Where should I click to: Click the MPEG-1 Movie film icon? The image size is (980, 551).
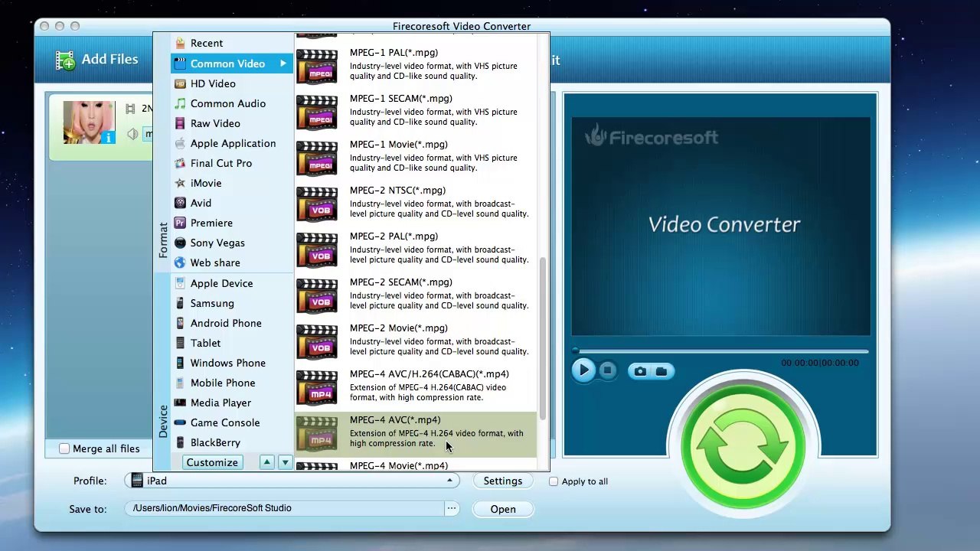(x=317, y=158)
